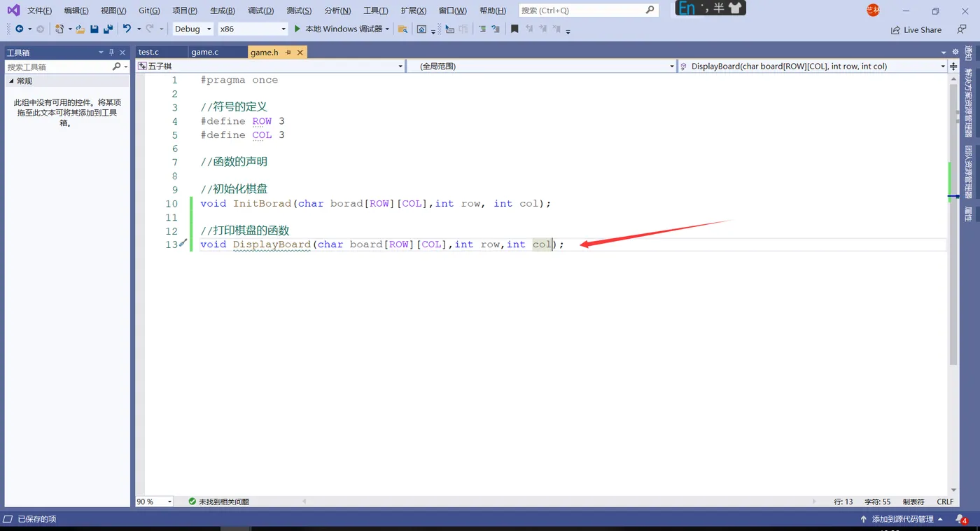Click the user account avatar icon
Image resolution: width=980 pixels, height=531 pixels.
coord(873,10)
